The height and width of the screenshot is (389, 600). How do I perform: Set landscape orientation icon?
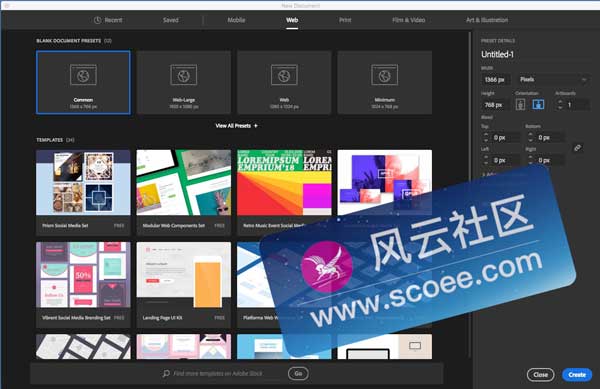[538, 104]
